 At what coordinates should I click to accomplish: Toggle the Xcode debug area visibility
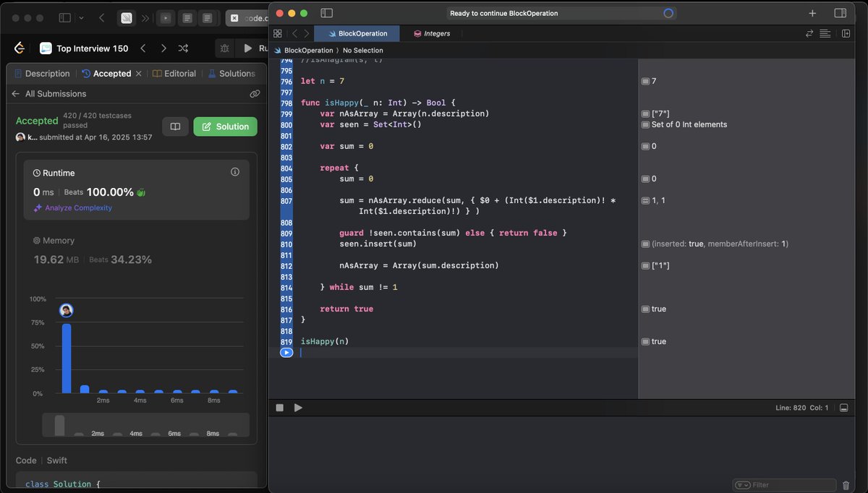coord(844,408)
